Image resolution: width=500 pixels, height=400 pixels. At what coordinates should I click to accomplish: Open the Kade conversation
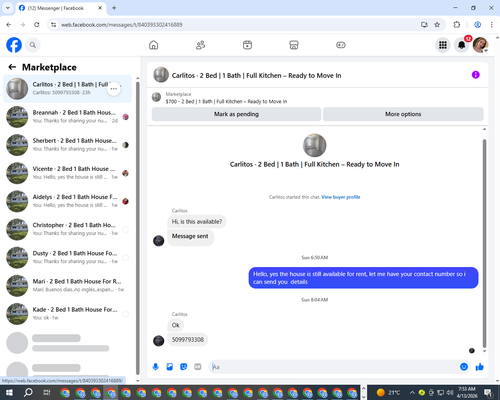coord(67,314)
